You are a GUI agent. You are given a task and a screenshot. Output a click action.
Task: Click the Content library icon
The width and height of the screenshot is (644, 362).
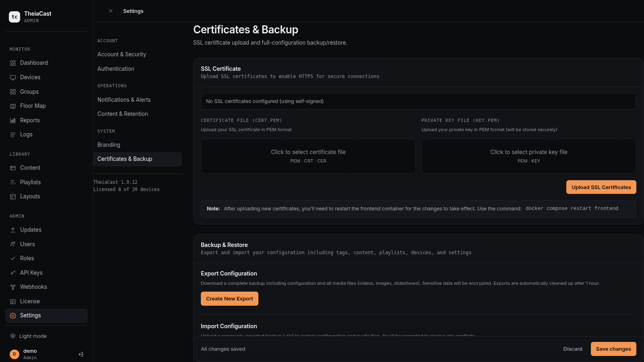coord(13,168)
